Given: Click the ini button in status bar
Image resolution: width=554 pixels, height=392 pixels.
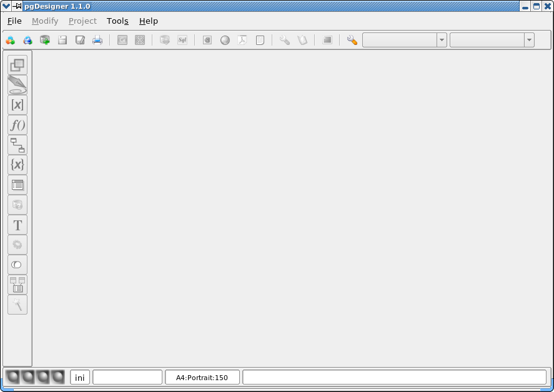Looking at the screenshot, I should tap(80, 378).
